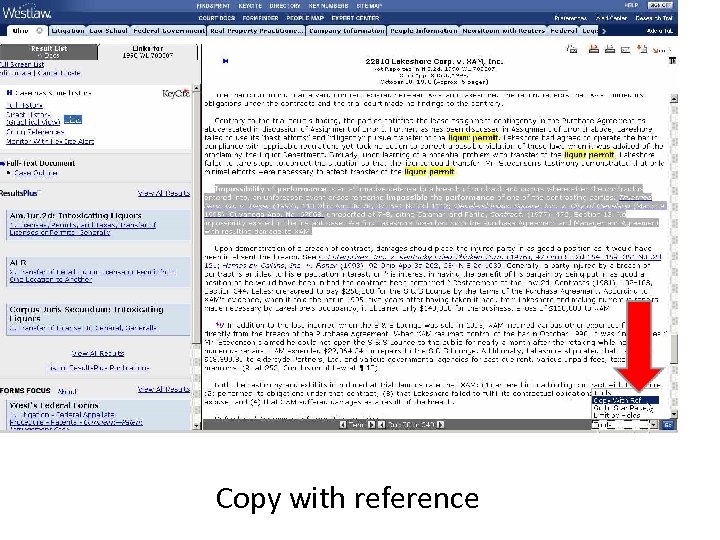This screenshot has width=720, height=540.
Task: Open the Help link
Action: coord(631,6)
